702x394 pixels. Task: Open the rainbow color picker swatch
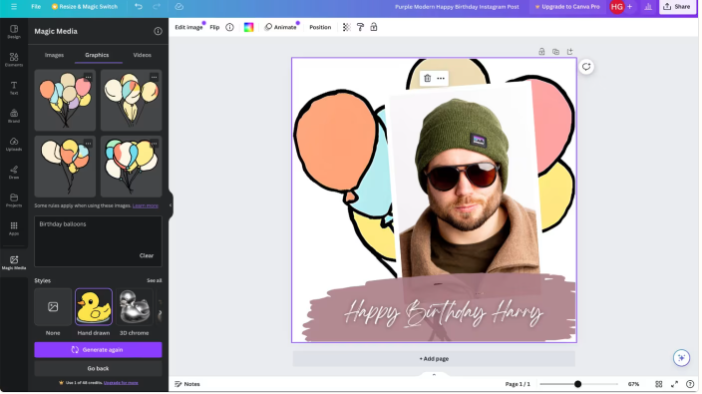point(248,27)
